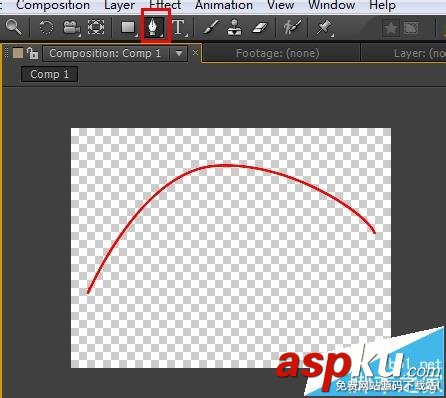Select the Composition: Comp 1 tab

(105, 53)
